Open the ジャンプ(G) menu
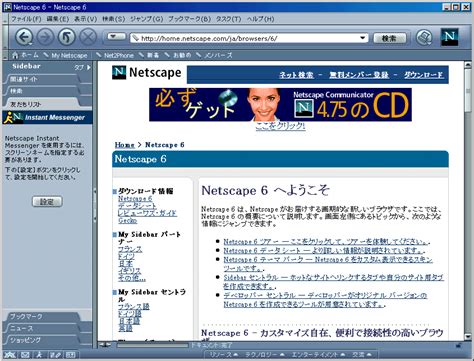Screen dimensions: 474x361 147,19
